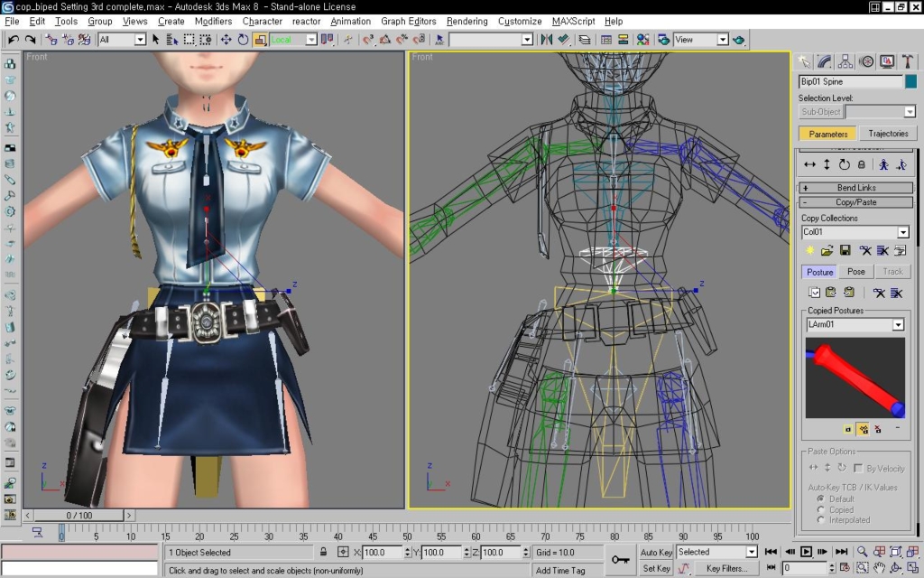Click the Copy Posture icon

814,293
